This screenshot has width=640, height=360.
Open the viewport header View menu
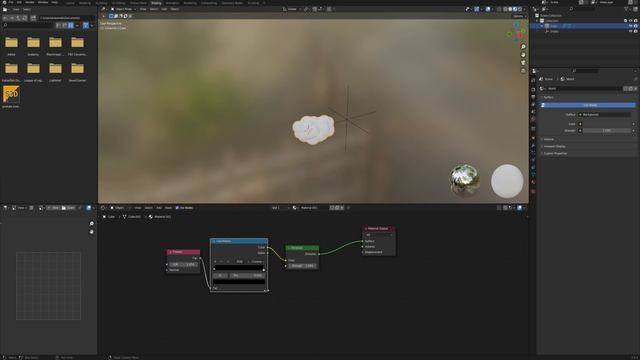(143, 9)
